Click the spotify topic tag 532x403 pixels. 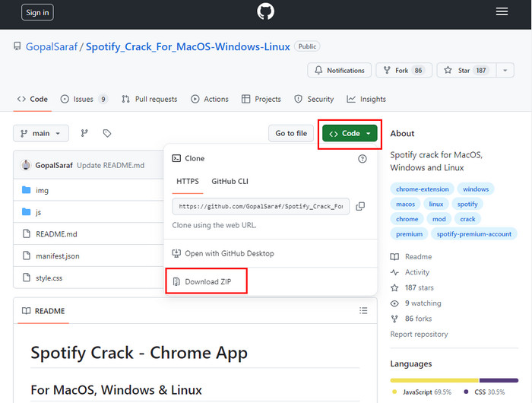click(x=467, y=204)
